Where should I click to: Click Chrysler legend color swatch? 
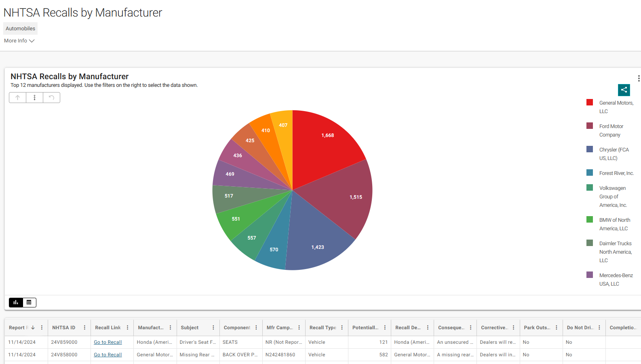pyautogui.click(x=590, y=149)
